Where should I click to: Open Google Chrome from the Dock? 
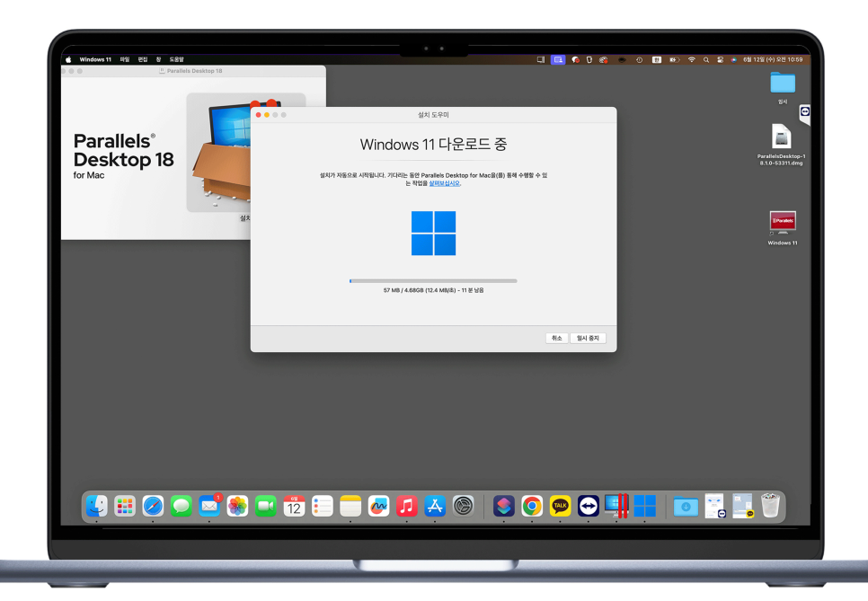coord(532,506)
